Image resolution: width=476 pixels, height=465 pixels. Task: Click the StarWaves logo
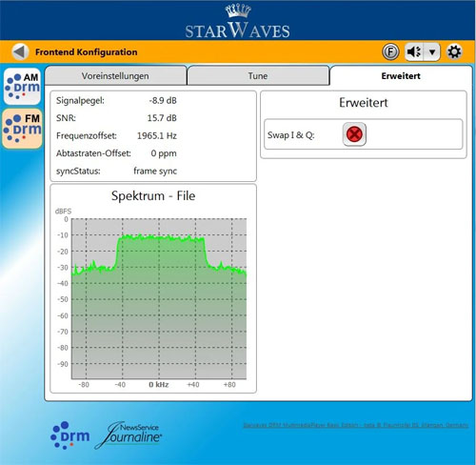pos(238,21)
